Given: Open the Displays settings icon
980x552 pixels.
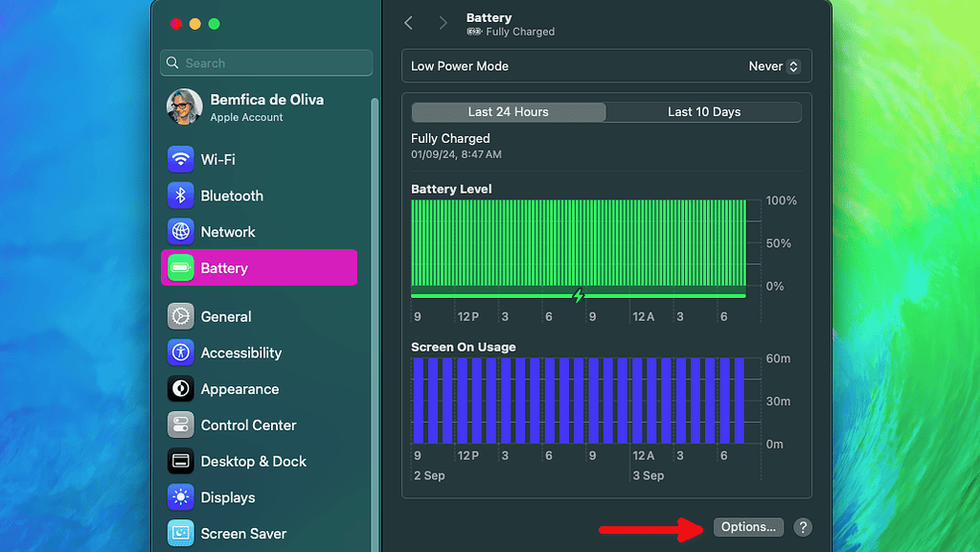Looking at the screenshot, I should click(181, 497).
